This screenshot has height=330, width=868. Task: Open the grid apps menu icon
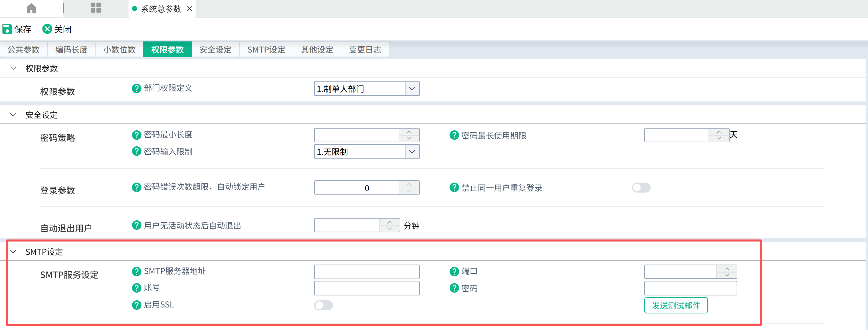[96, 8]
